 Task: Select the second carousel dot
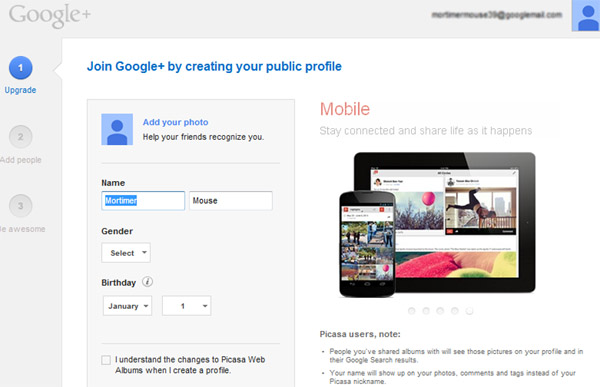426,311
